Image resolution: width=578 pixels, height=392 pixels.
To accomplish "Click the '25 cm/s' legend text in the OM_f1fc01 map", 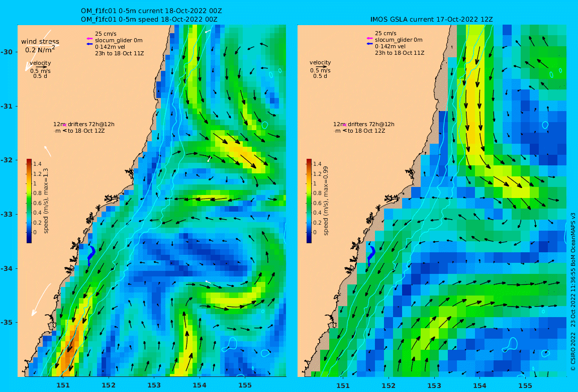I will tap(106, 34).
